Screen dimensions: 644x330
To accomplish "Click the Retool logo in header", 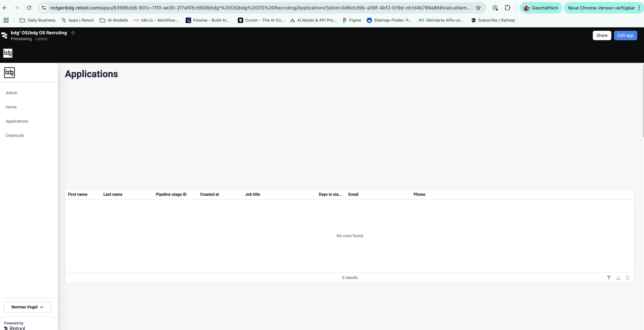I will 5,35.
